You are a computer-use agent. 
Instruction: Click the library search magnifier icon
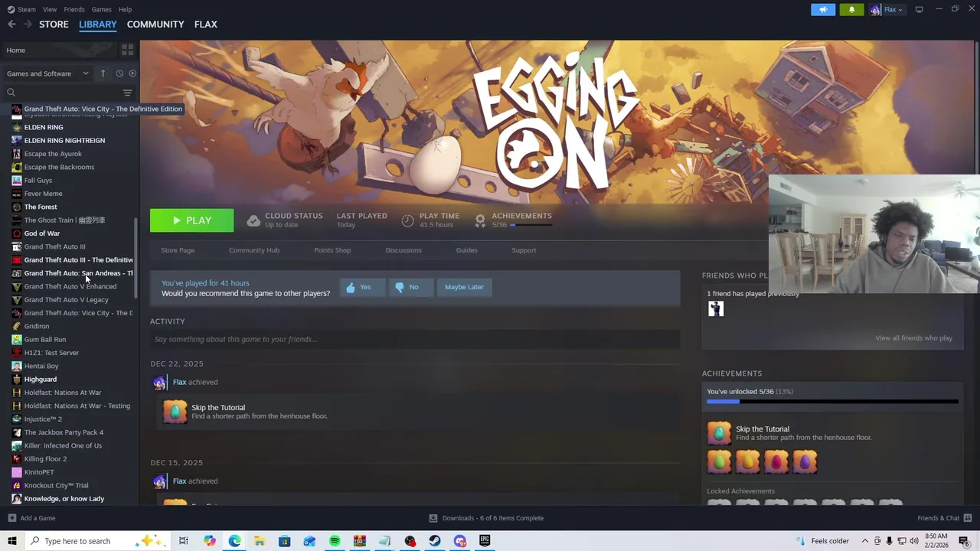(x=11, y=93)
